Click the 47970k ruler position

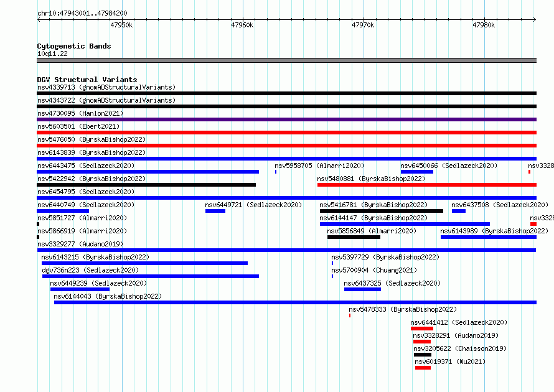[363, 25]
